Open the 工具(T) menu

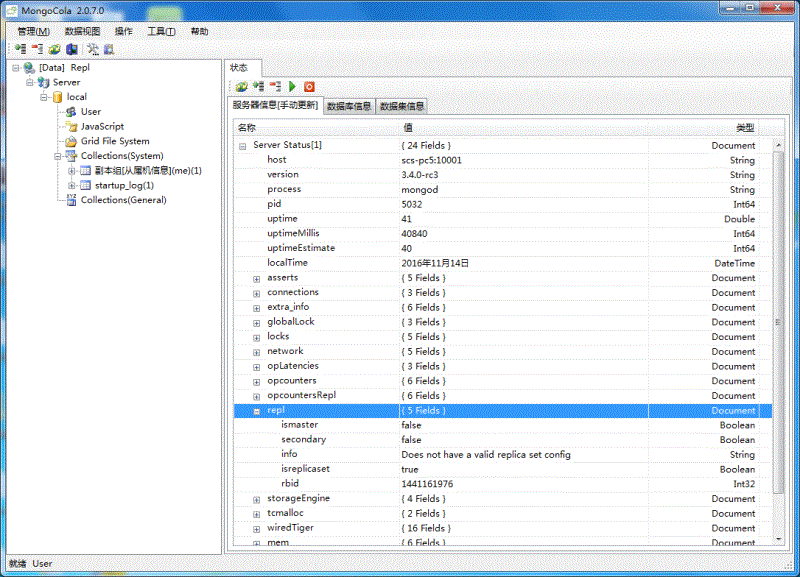point(161,32)
